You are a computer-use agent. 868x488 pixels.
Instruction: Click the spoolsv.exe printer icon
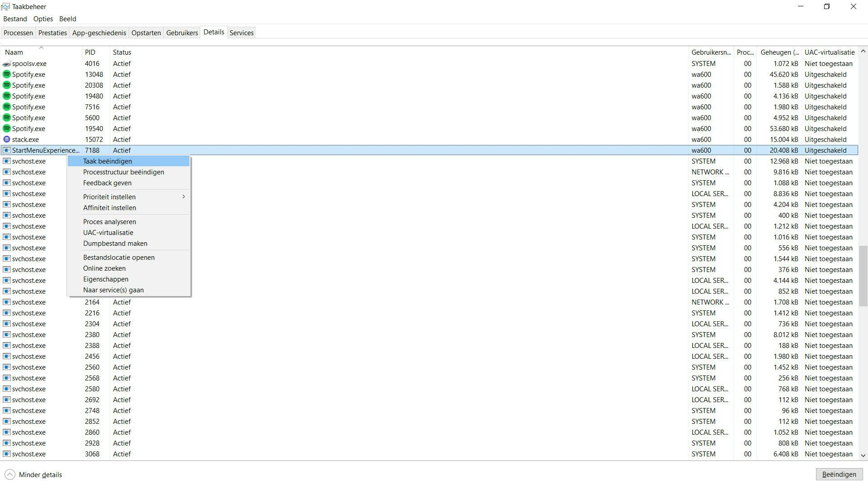7,64
